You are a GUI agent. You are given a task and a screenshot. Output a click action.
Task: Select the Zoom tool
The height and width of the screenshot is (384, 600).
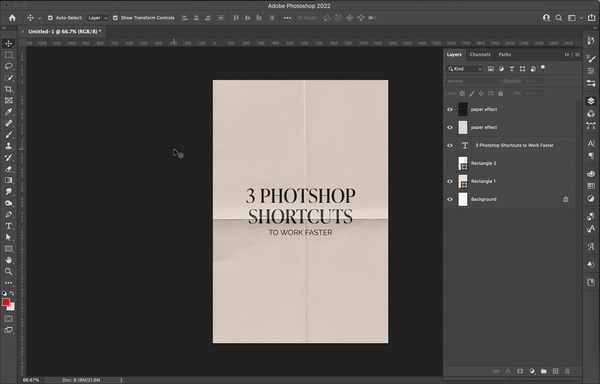pos(8,272)
